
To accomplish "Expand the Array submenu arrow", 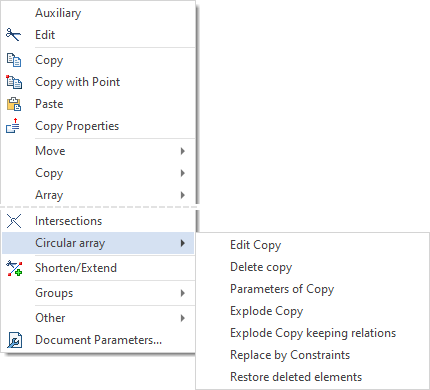I will click(182, 195).
